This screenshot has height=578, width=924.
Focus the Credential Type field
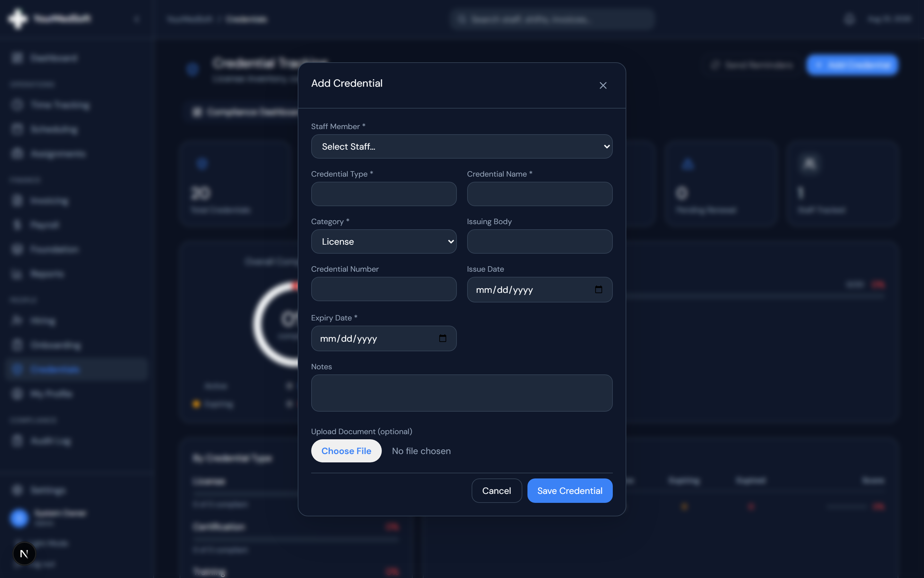pos(384,194)
